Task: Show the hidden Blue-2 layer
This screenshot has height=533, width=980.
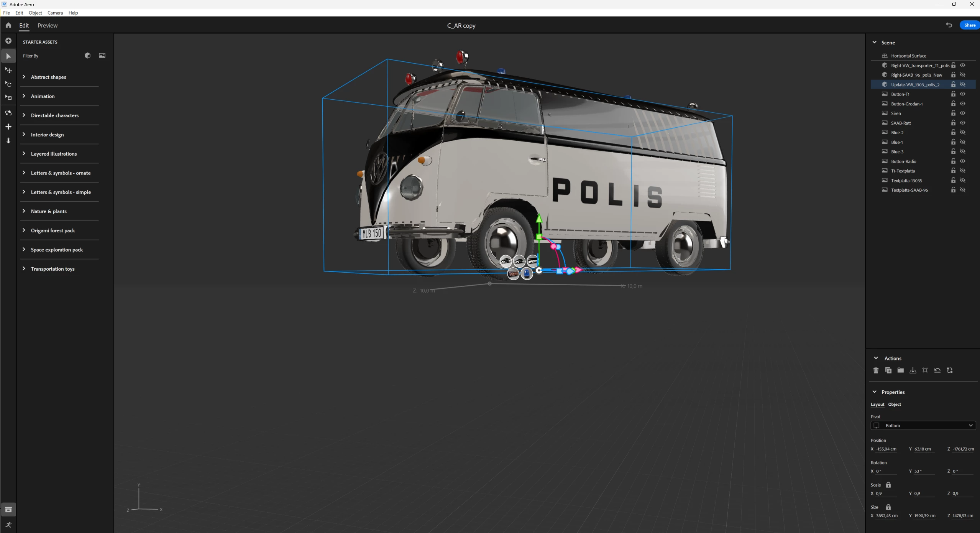Action: coord(962,132)
